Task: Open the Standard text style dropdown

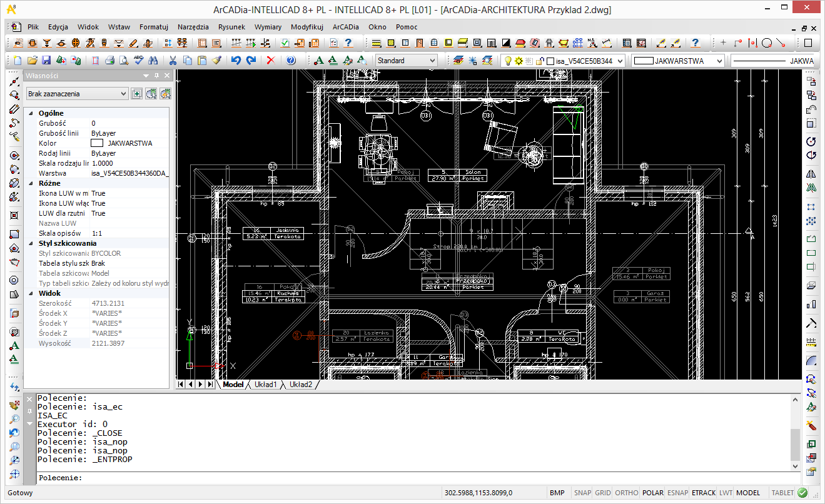Action: pyautogui.click(x=406, y=61)
